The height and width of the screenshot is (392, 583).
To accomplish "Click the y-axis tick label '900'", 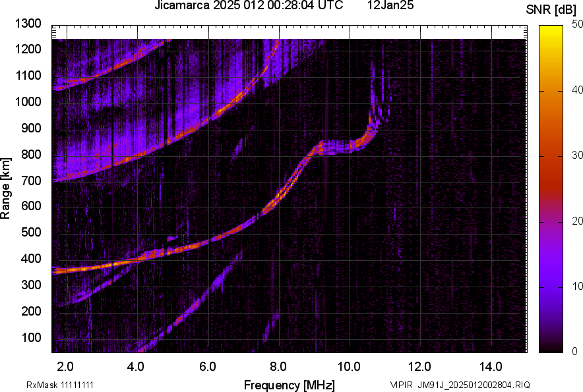I will tap(31, 128).
